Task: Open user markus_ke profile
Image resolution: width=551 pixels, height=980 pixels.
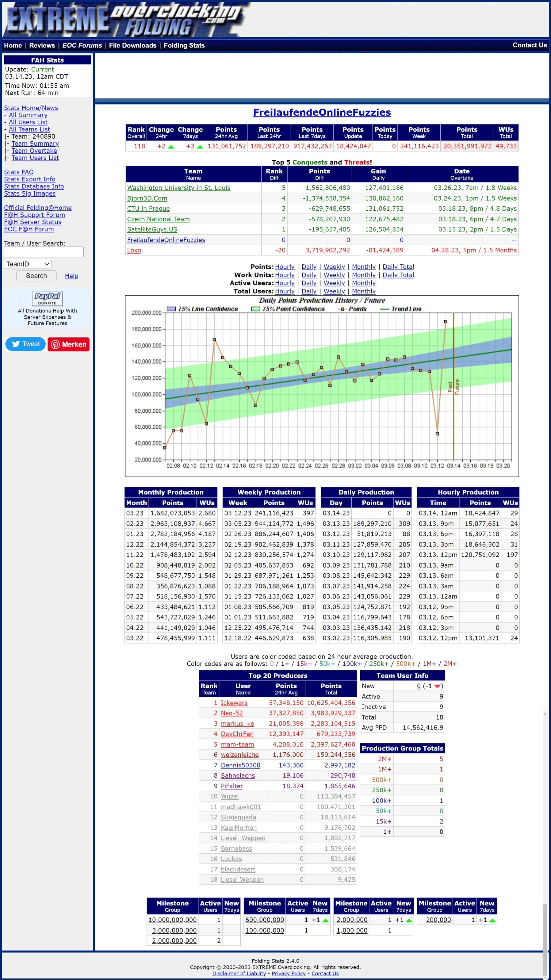Action: [x=238, y=724]
